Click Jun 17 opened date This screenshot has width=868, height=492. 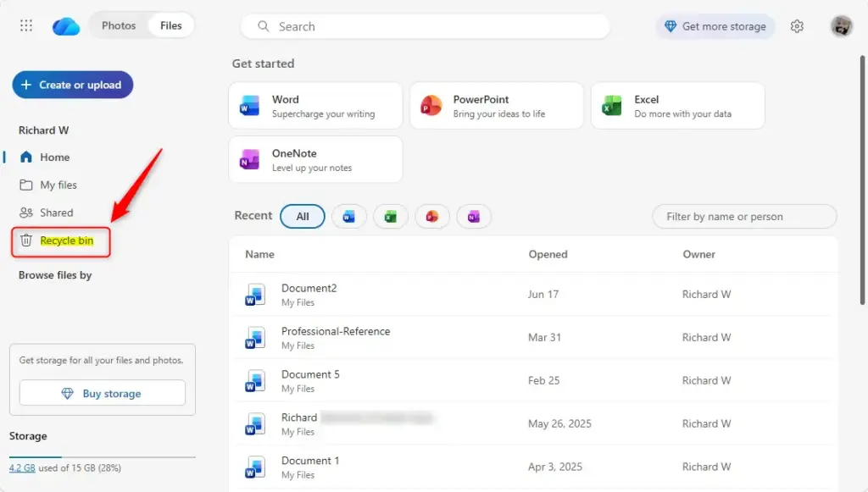coord(543,294)
